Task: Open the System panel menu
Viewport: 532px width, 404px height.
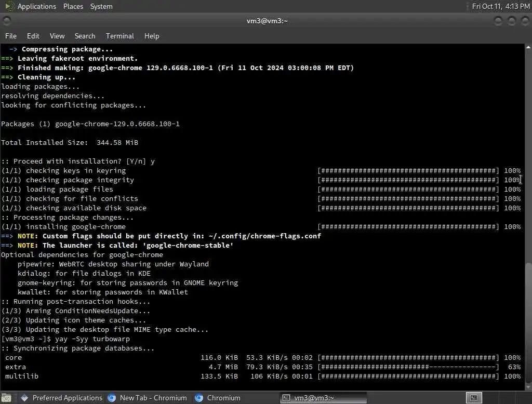Action: click(101, 6)
